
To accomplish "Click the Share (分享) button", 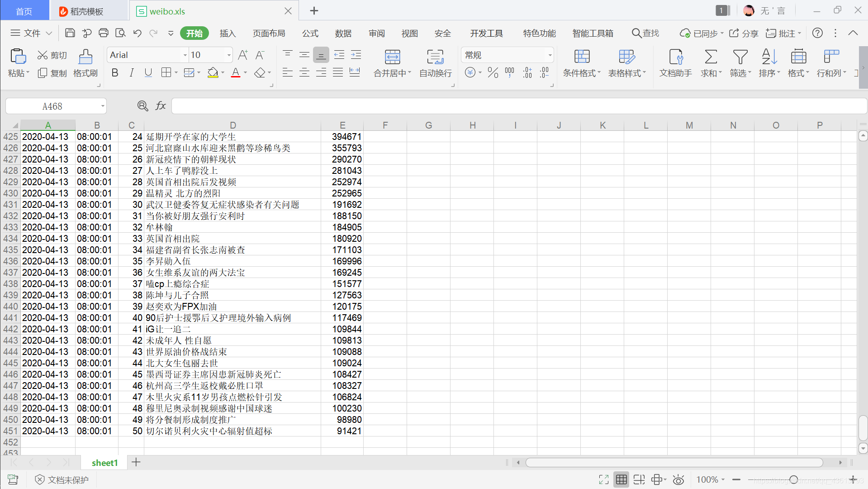I will (744, 34).
